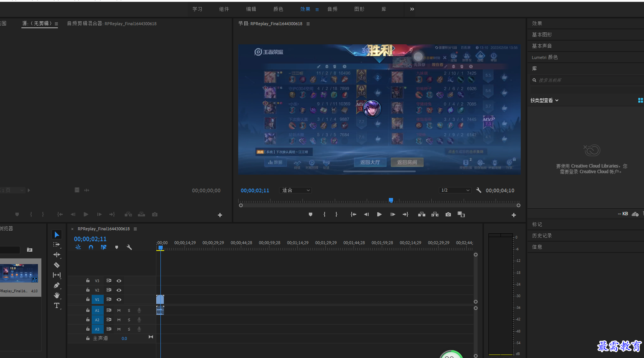The height and width of the screenshot is (358, 644).
Task: Open program monitor panel menu
Action: coord(308,24)
